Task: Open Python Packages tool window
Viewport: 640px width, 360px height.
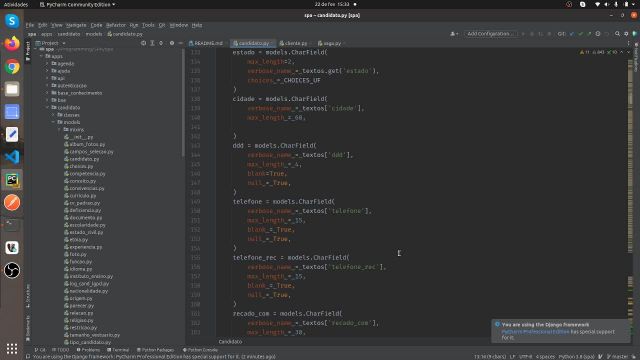Action: pyautogui.click(x=155, y=350)
